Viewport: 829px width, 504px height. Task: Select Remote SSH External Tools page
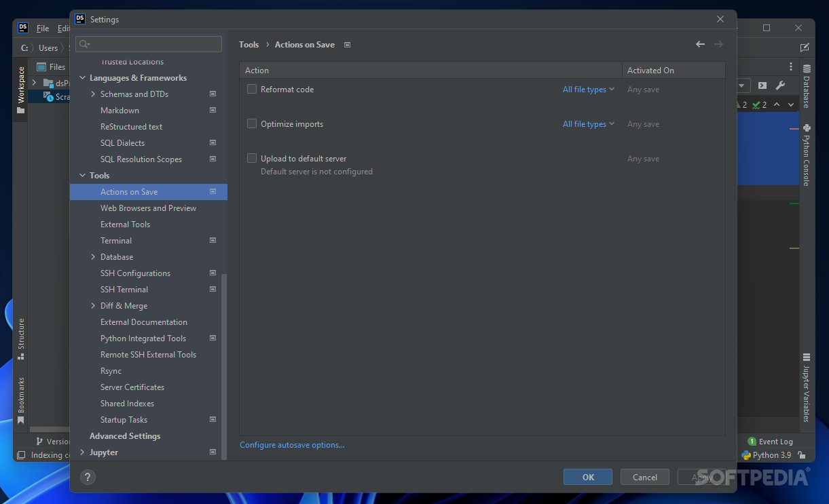point(148,355)
